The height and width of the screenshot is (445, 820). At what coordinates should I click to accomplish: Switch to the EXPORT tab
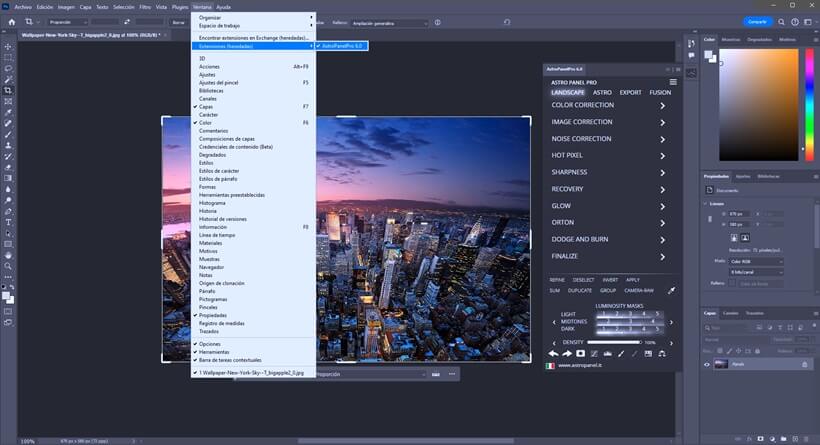630,93
